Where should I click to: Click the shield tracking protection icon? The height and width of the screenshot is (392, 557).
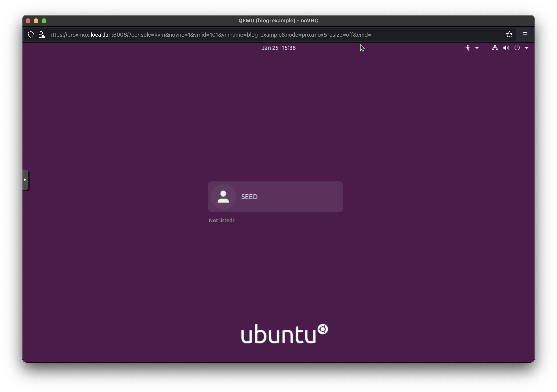point(31,34)
